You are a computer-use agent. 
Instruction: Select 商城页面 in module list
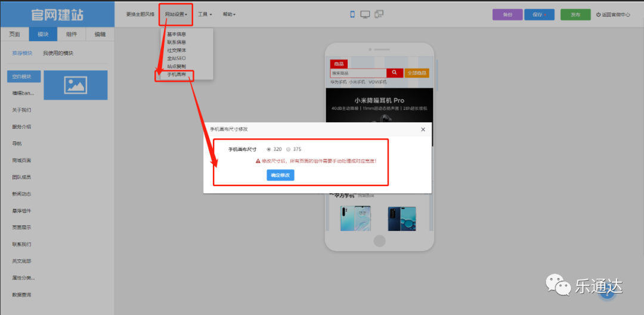click(21, 160)
